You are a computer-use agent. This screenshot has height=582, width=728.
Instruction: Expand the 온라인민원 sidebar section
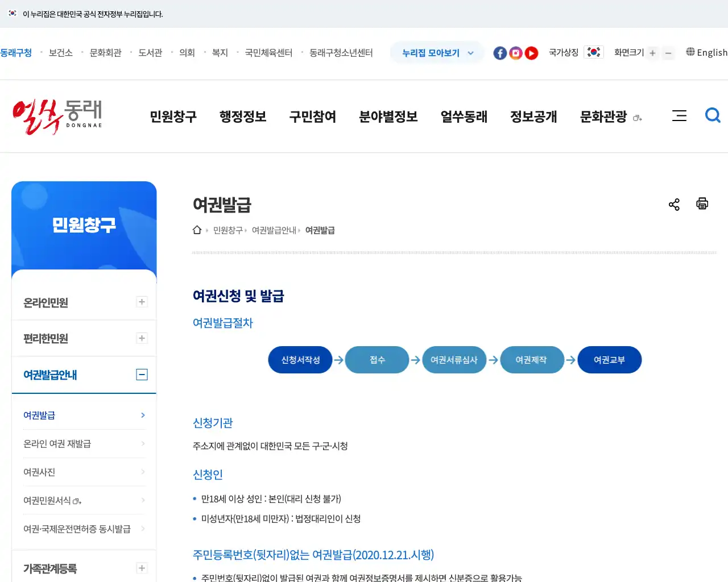click(x=142, y=302)
